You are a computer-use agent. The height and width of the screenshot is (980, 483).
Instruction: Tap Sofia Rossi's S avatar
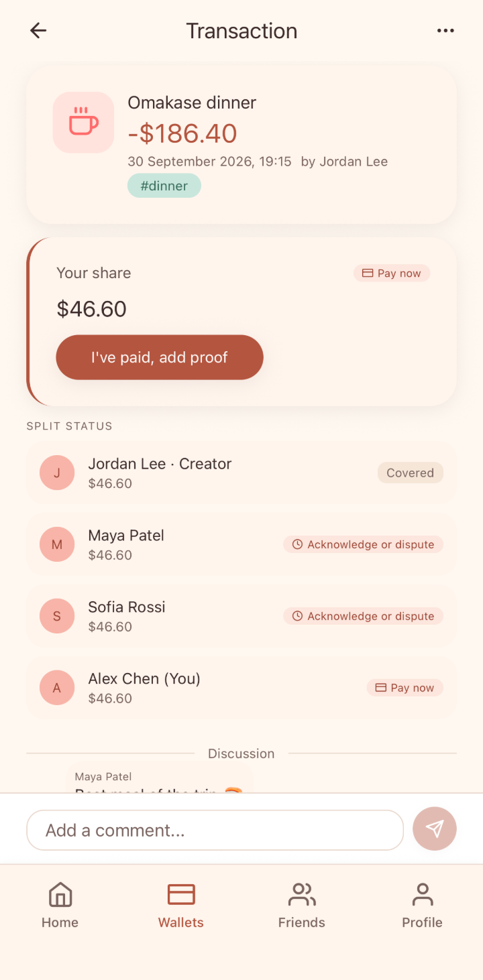tap(57, 616)
